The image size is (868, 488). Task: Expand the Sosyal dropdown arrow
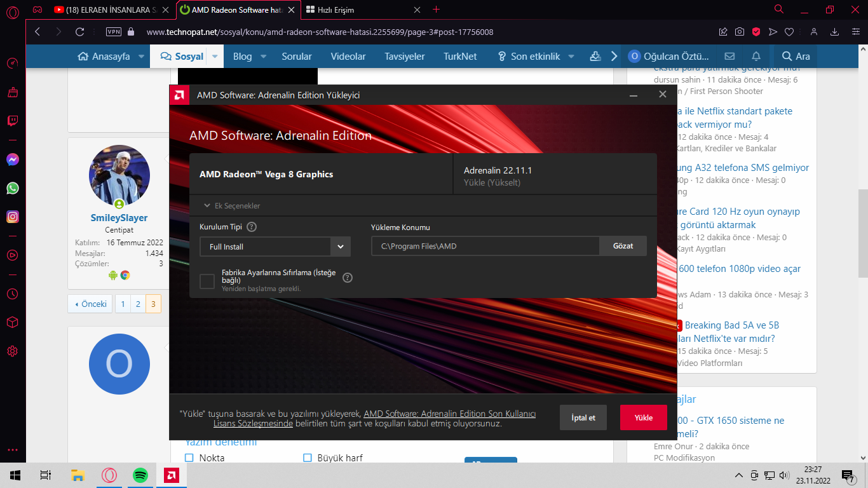(215, 56)
